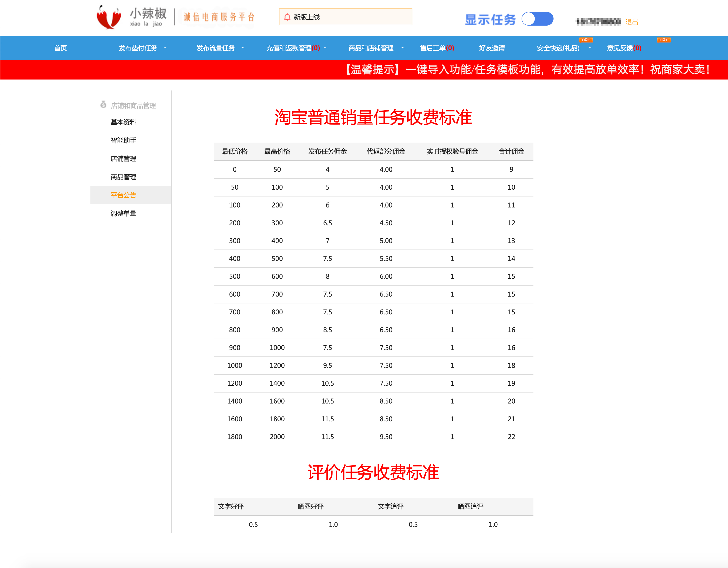
Task: Click 5.50 in the 400-500 row
Action: [x=386, y=258]
